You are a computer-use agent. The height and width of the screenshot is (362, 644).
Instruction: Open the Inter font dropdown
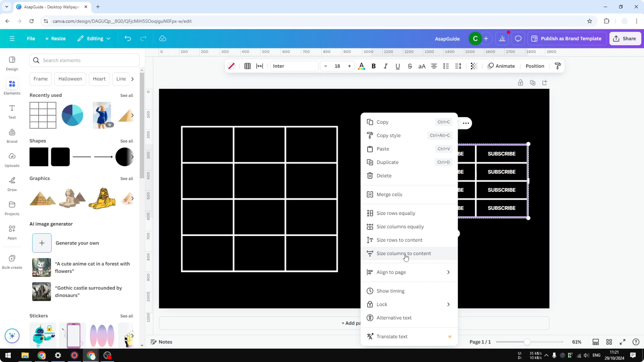click(x=294, y=66)
